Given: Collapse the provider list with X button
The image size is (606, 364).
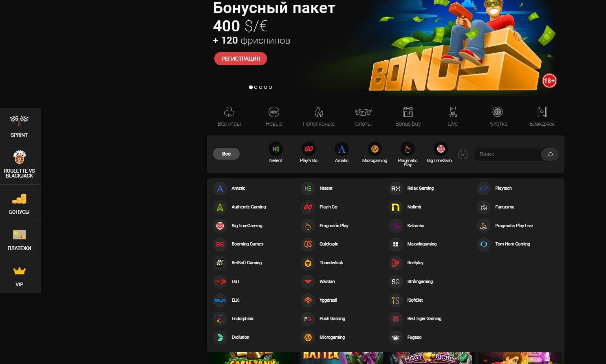Looking at the screenshot, I should click(463, 154).
